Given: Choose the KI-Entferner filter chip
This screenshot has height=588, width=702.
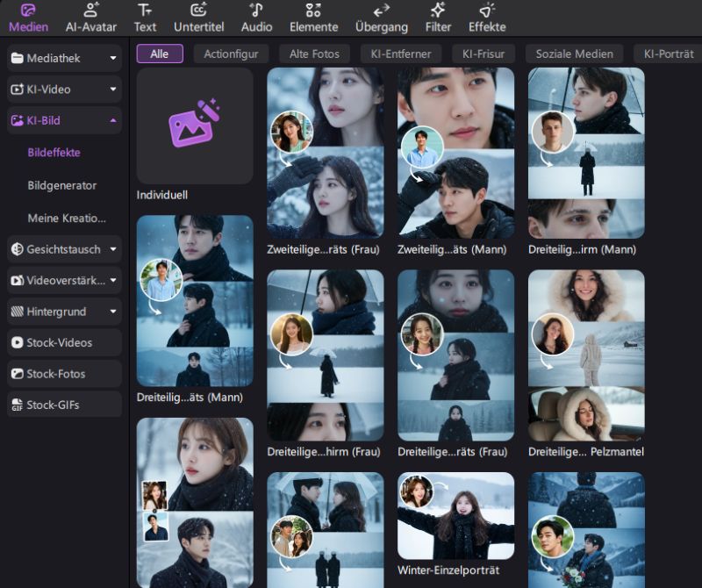Looking at the screenshot, I should coord(400,54).
